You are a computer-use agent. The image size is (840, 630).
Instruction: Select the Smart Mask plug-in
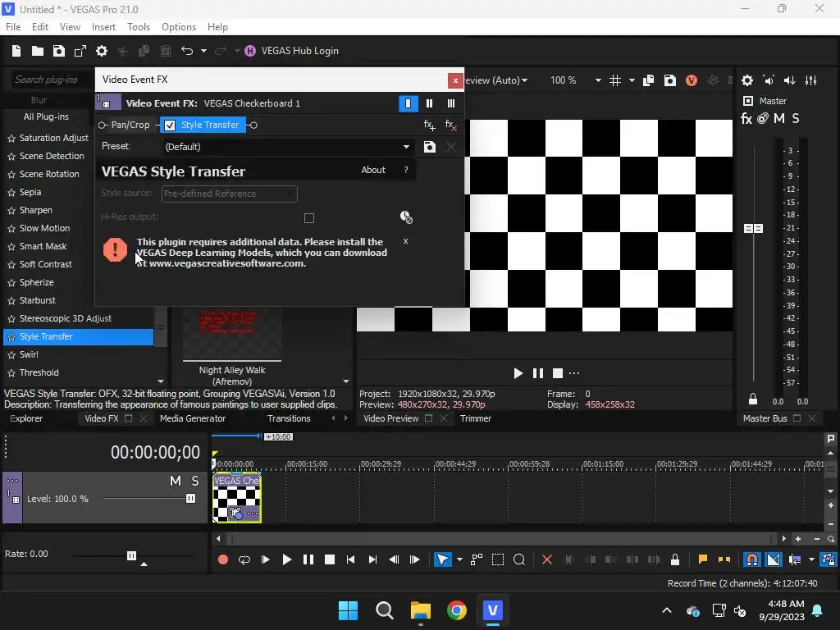[x=43, y=246]
